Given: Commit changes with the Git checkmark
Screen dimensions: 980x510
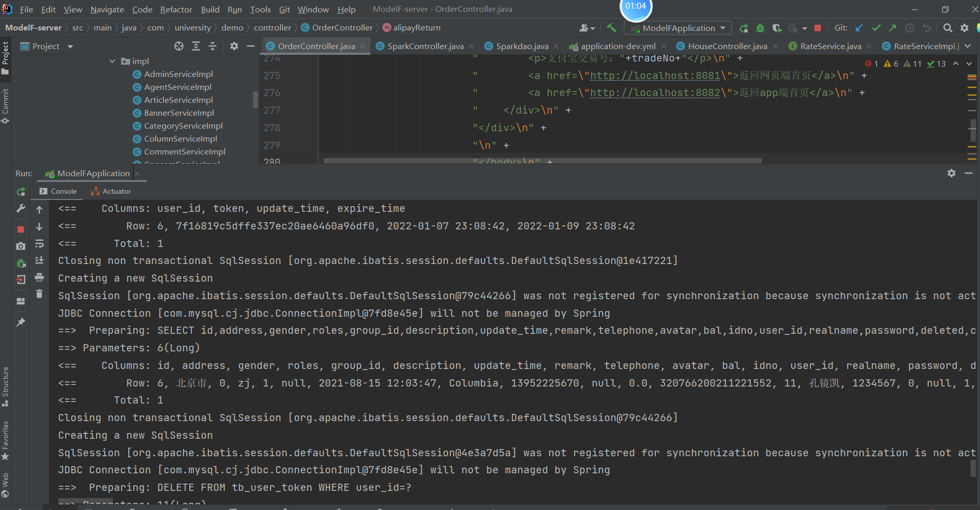Looking at the screenshot, I should pyautogui.click(x=876, y=28).
